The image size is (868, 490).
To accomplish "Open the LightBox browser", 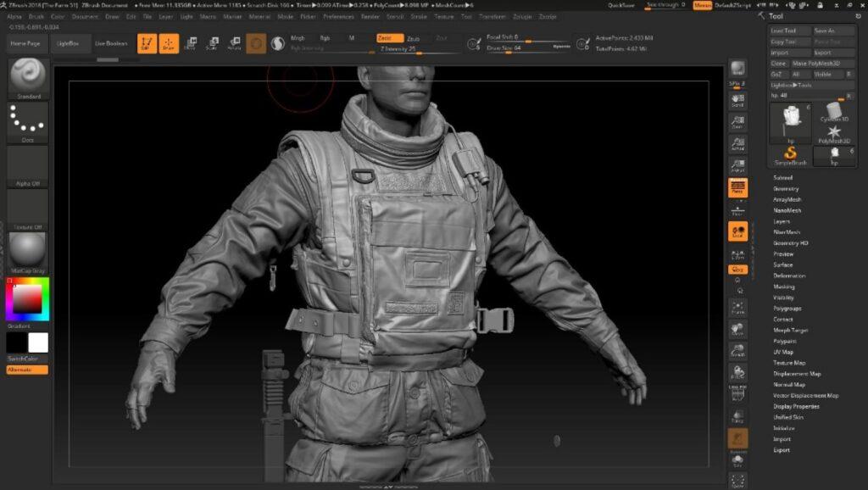I will [x=70, y=43].
